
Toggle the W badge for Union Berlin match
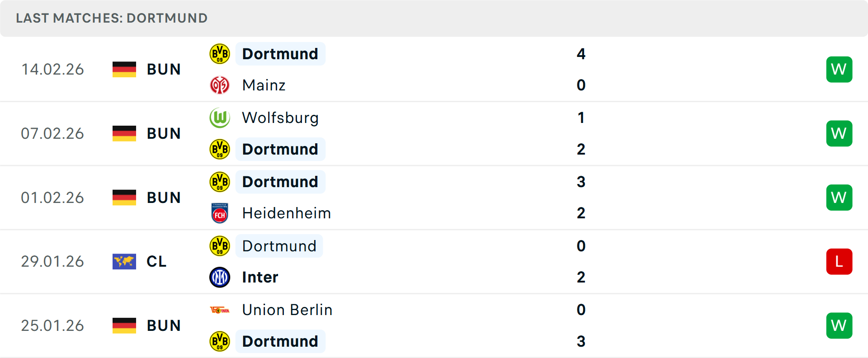click(839, 325)
